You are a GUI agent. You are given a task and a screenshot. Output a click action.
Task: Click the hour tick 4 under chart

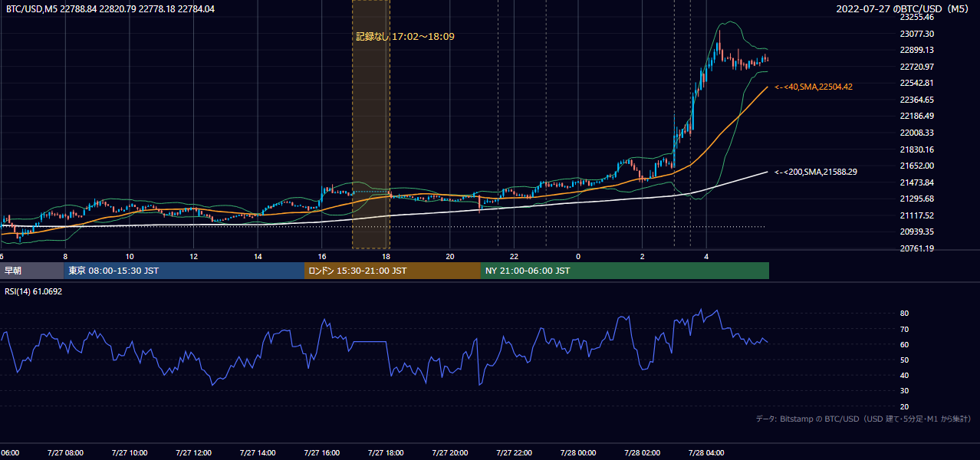pos(706,256)
